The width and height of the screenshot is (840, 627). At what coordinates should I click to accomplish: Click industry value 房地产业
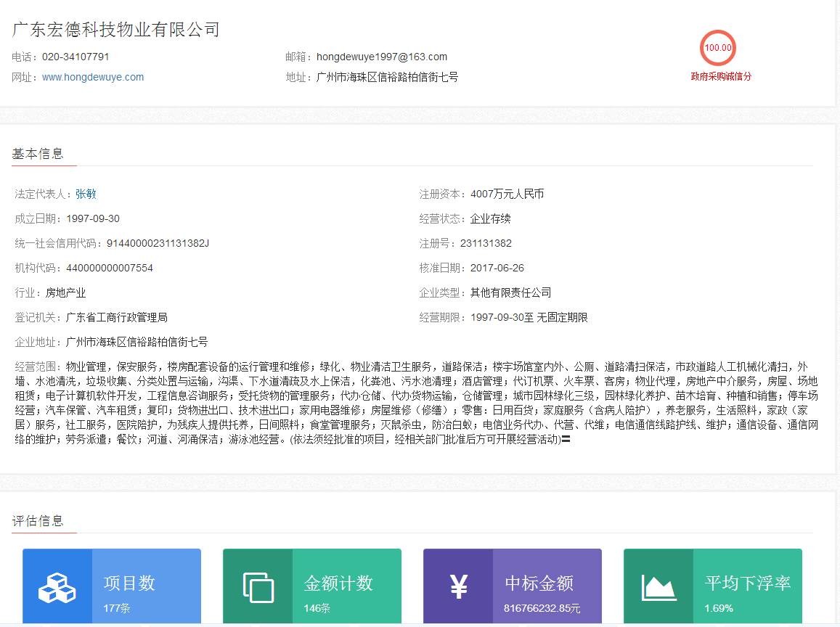tap(65, 292)
